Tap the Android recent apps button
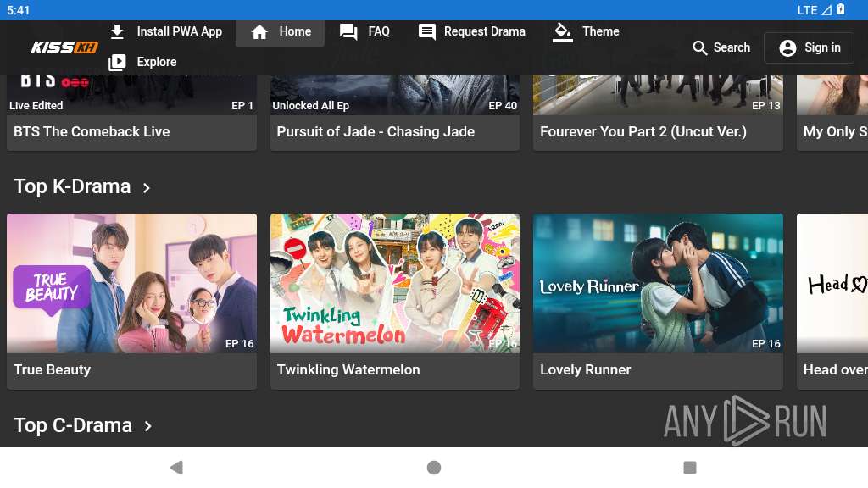The width and height of the screenshot is (868, 488). (690, 468)
